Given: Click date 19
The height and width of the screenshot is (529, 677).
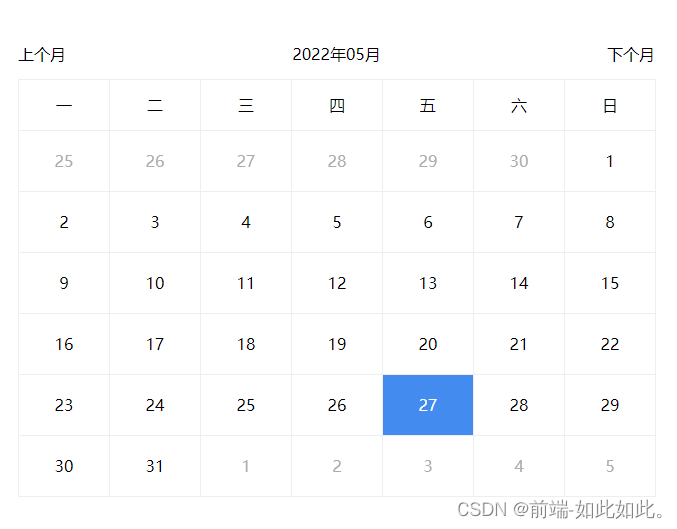Looking at the screenshot, I should 337,344.
